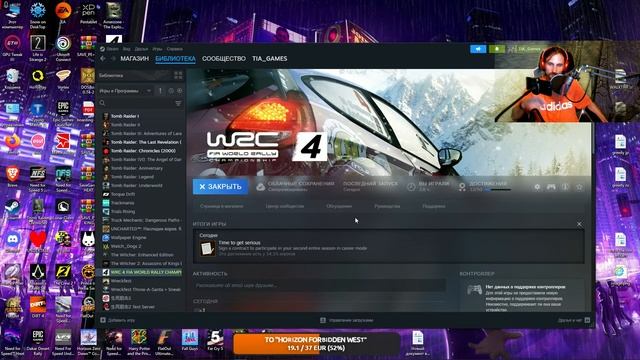
Task: Click the blue announcements button in Steam header
Action: click(x=478, y=49)
